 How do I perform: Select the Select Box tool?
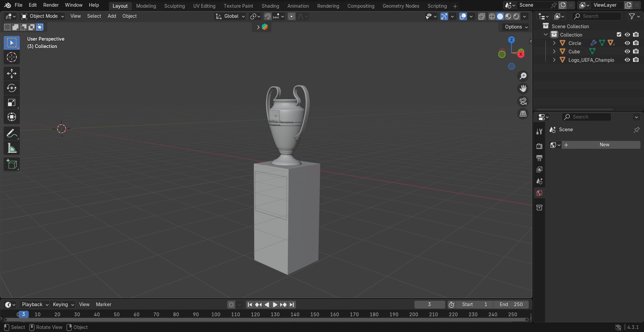(x=12, y=43)
